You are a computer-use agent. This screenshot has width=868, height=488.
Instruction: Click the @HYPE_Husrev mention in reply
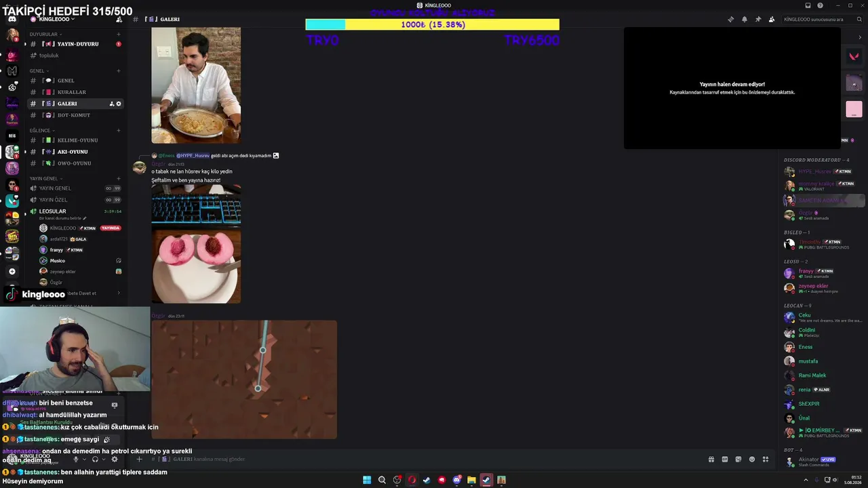click(x=193, y=156)
